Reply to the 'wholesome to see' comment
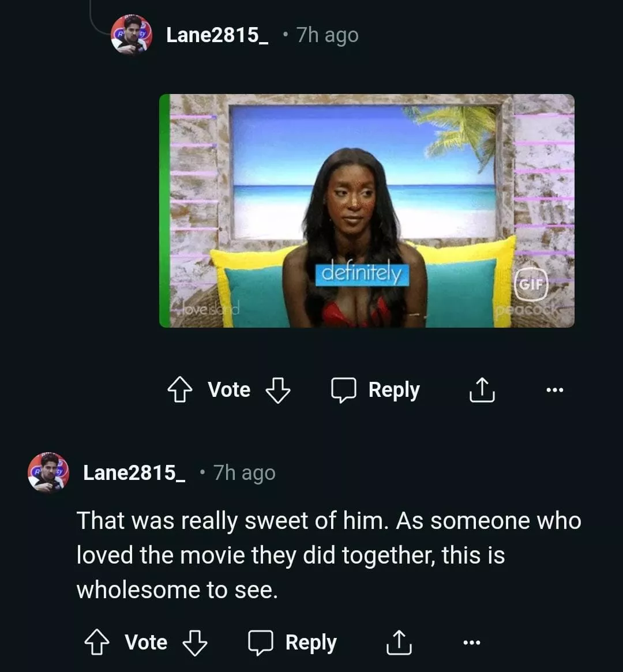The image size is (623, 672). tap(292, 643)
